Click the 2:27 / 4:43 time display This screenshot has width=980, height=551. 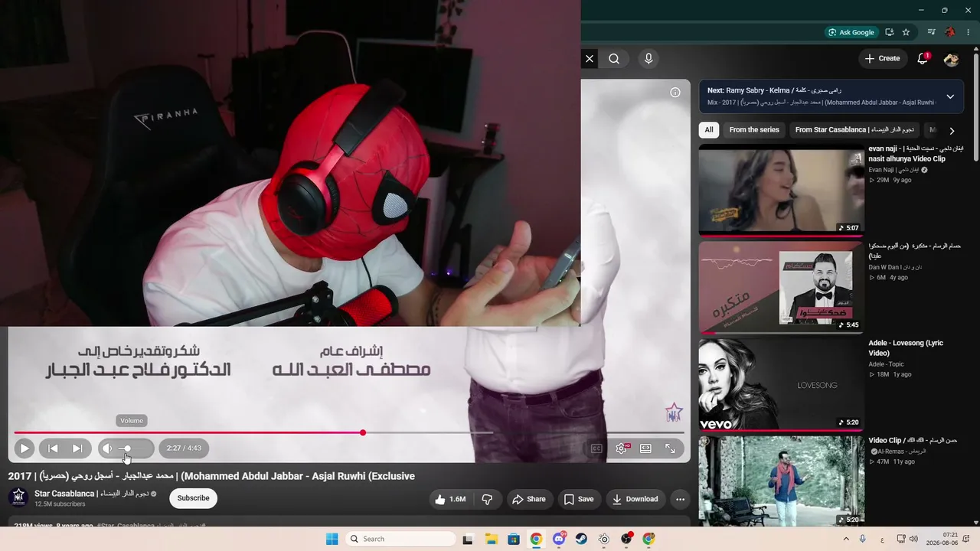coord(184,448)
